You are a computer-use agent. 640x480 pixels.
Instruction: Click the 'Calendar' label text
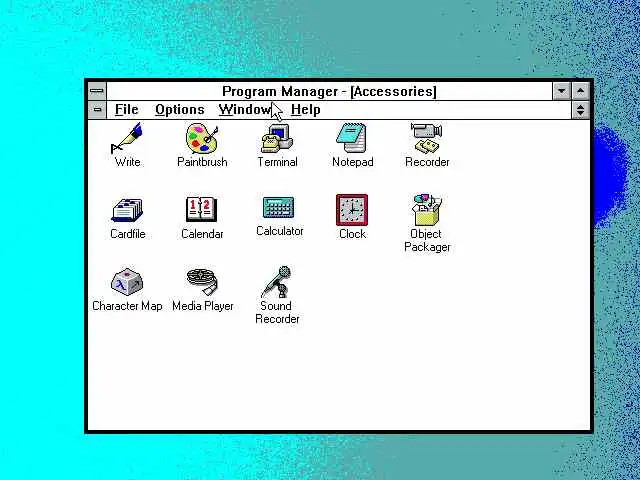pyautogui.click(x=202, y=233)
